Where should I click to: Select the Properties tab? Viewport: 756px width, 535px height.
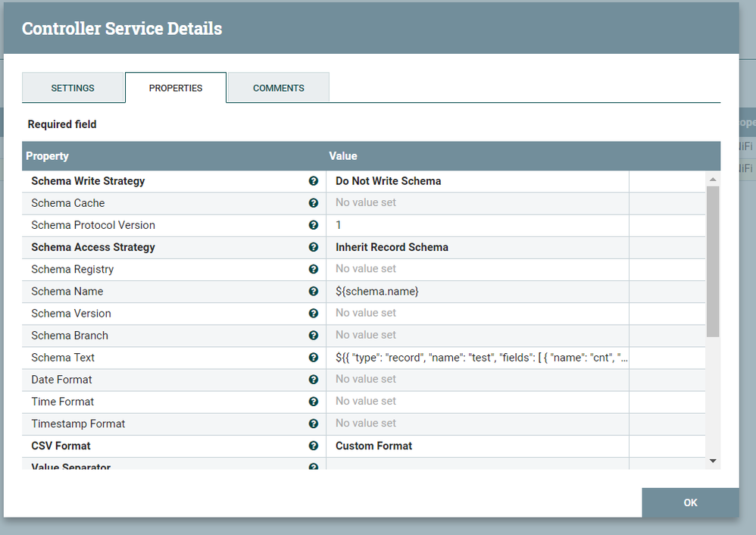[176, 88]
